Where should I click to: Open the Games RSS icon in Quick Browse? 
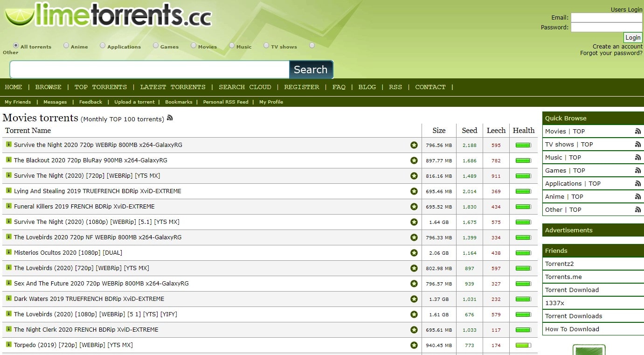637,171
